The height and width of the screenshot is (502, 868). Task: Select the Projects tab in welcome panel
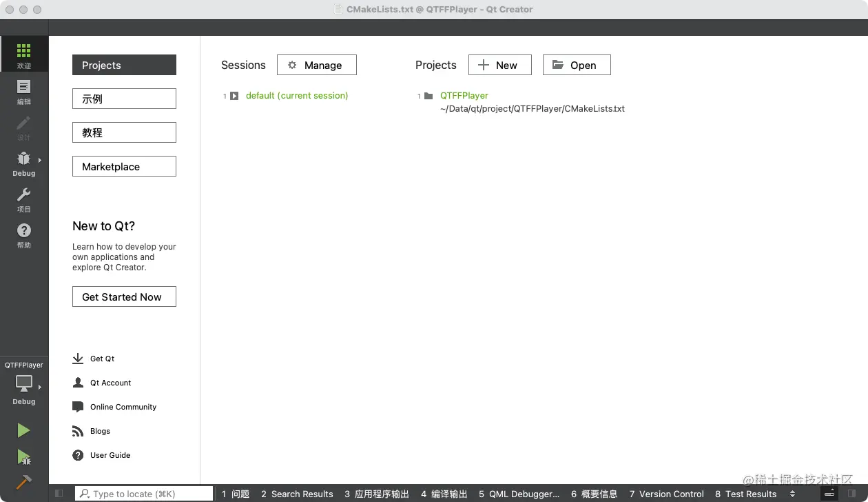coord(124,65)
